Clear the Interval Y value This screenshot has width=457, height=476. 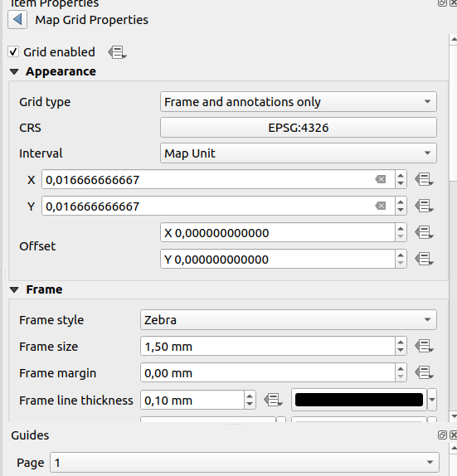[x=381, y=206]
